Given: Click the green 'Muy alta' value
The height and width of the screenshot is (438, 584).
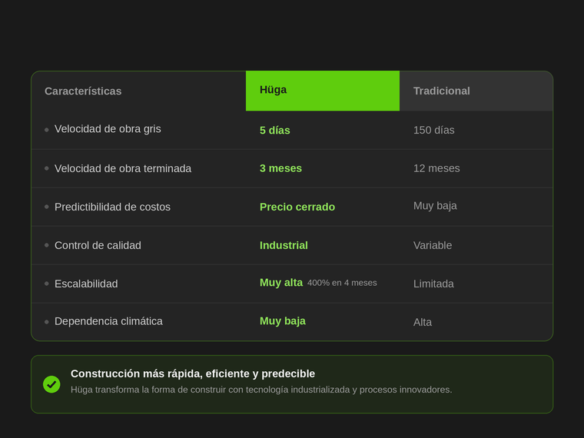Looking at the screenshot, I should [x=281, y=283].
